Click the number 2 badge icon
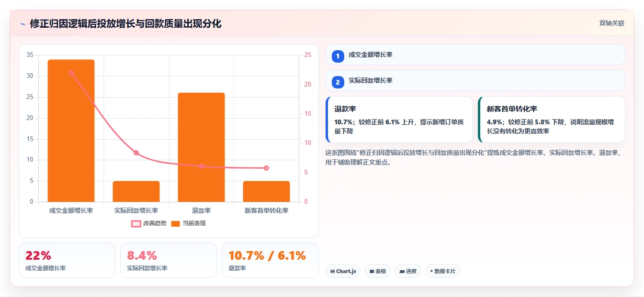The image size is (644, 297). coord(338,82)
